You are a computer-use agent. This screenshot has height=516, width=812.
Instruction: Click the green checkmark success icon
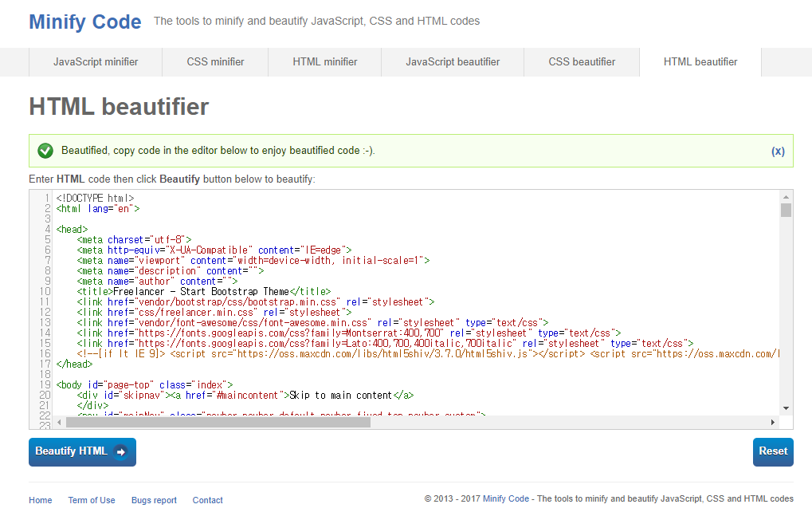45,151
